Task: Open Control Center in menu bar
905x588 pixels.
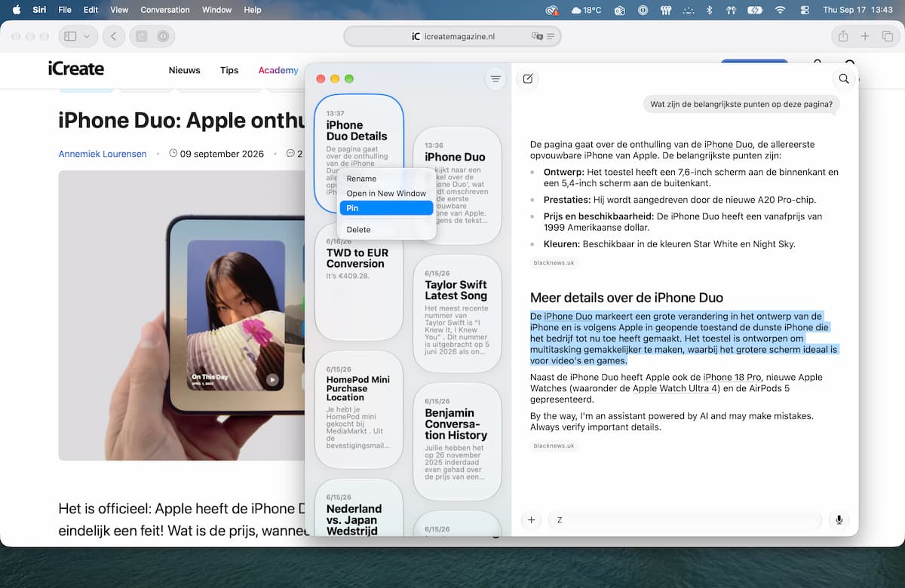Action: (x=804, y=10)
